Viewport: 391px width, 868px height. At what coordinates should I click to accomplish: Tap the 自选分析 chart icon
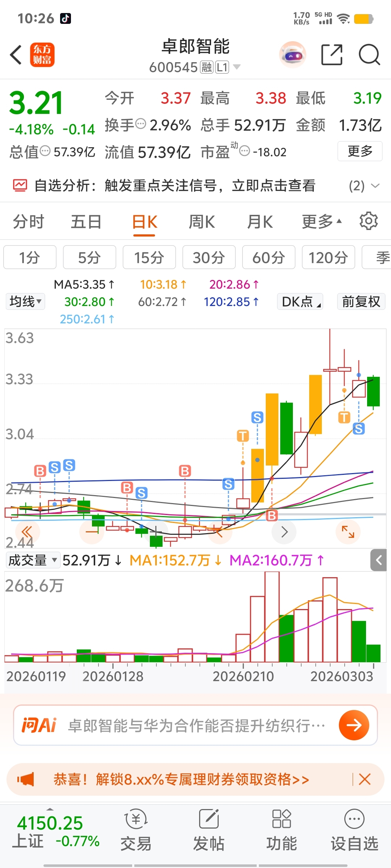click(x=20, y=186)
